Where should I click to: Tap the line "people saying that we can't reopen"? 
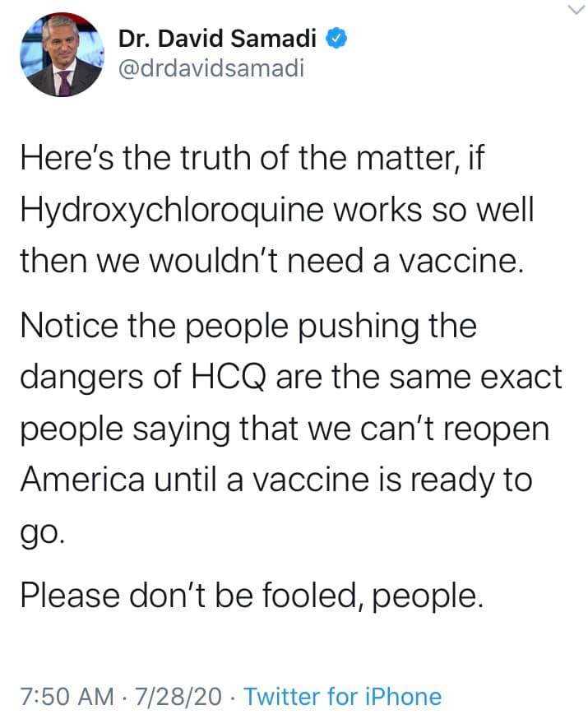[x=285, y=430]
